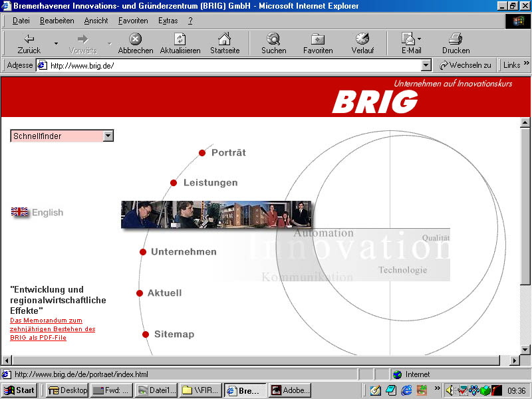The image size is (532, 399).
Task: Click the Vorwärts forward button
Action: 82,43
